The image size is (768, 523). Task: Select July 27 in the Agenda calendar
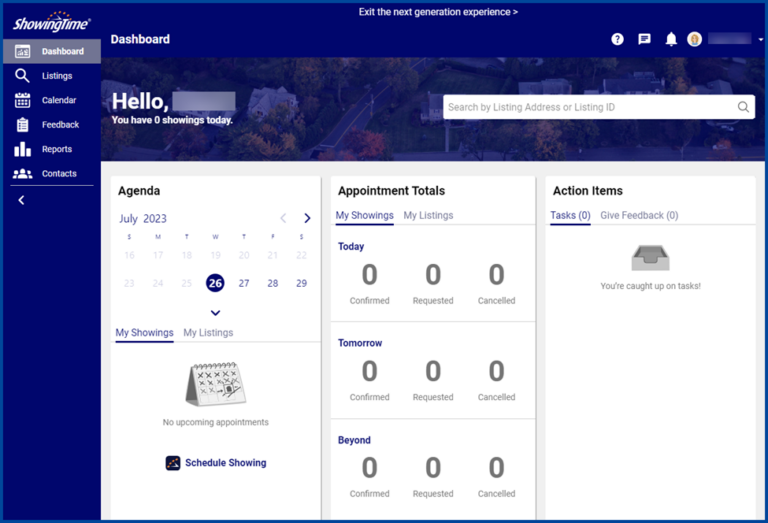(x=244, y=283)
